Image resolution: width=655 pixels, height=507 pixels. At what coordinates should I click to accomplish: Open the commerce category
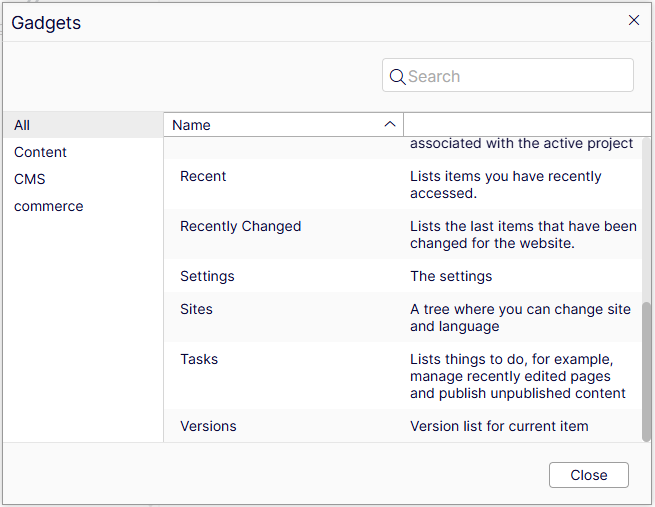point(48,206)
